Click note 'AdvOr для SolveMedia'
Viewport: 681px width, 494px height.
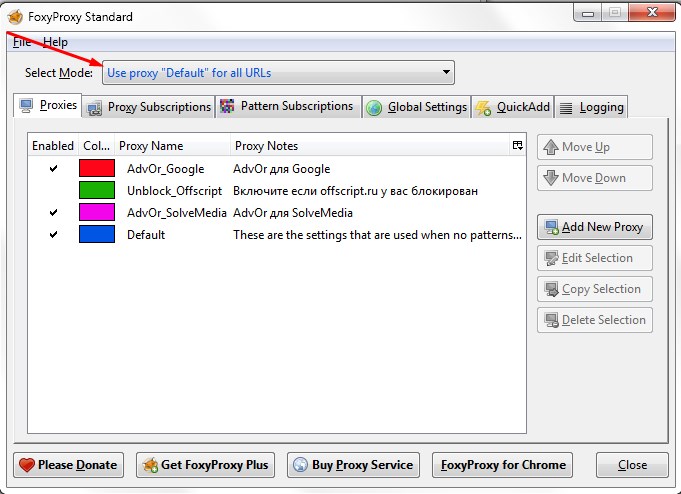[x=293, y=213]
